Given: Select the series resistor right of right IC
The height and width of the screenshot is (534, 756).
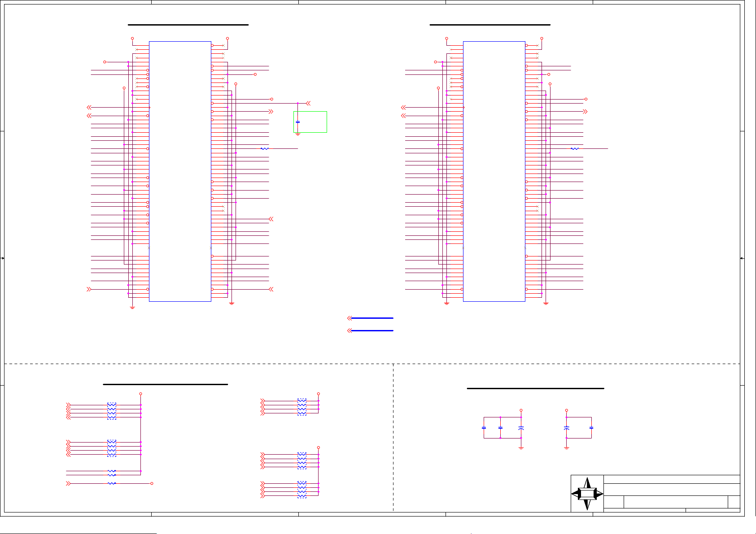Looking at the screenshot, I should pyautogui.click(x=575, y=148).
